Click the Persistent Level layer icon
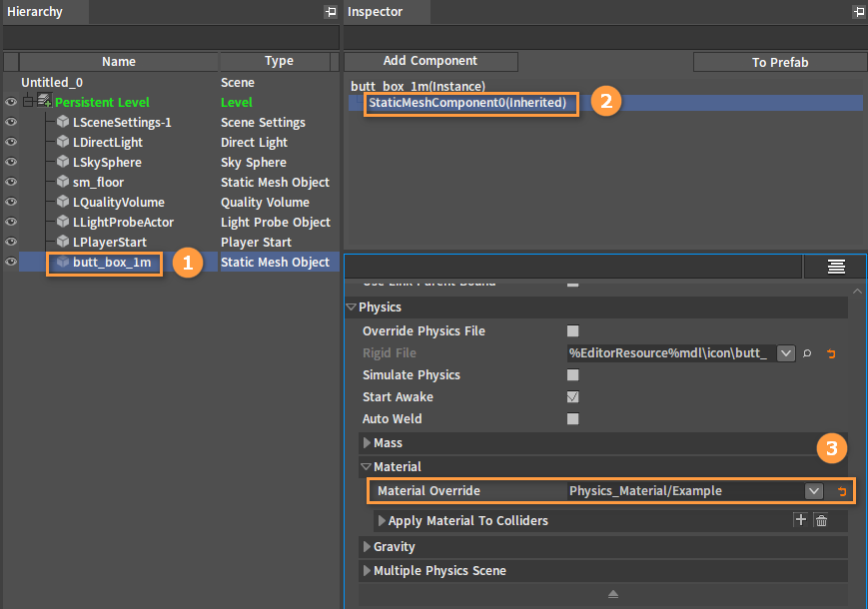This screenshot has height=609, width=868. click(44, 101)
